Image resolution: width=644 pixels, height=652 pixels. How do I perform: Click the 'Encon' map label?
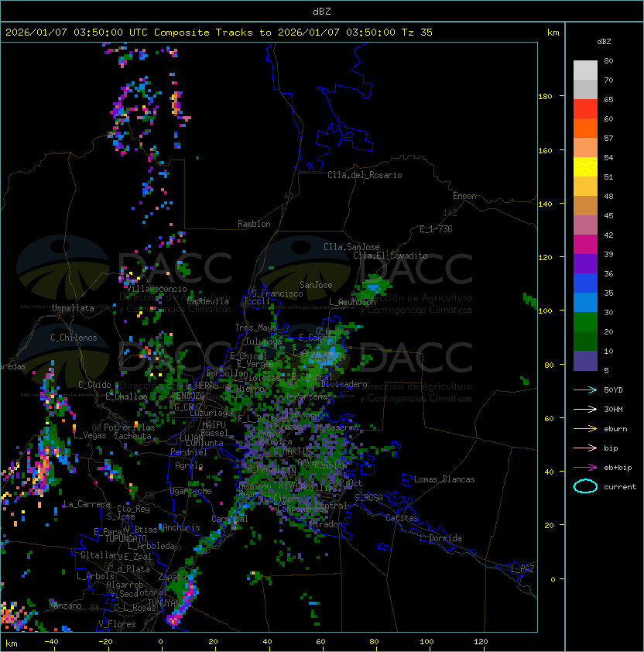pyautogui.click(x=464, y=195)
